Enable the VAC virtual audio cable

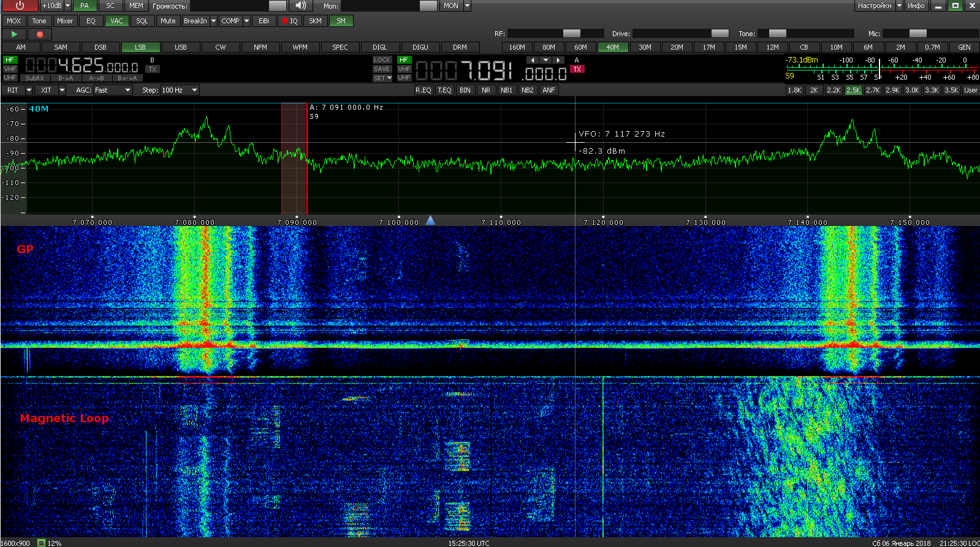[x=116, y=21]
